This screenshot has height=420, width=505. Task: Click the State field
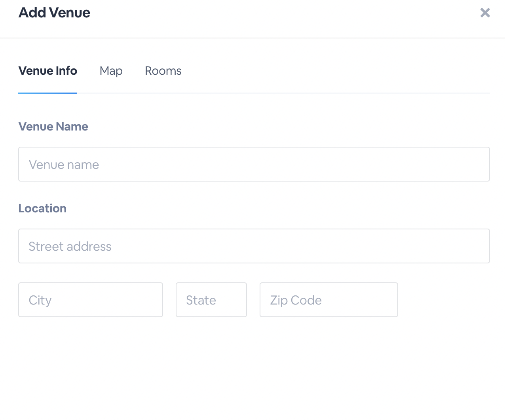click(211, 300)
